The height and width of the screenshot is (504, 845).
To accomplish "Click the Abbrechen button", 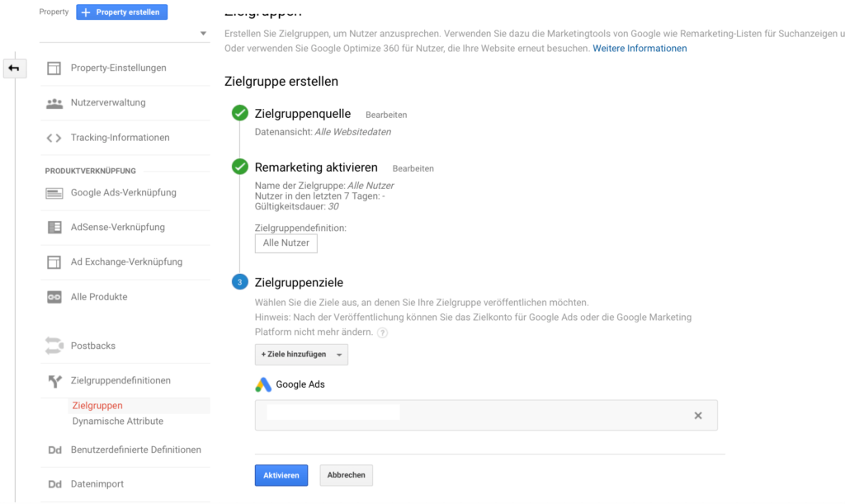I will pyautogui.click(x=346, y=475).
